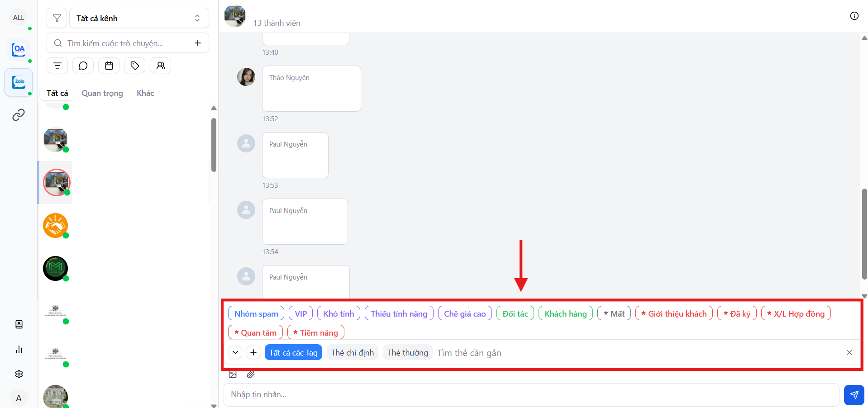This screenshot has height=408, width=868.
Task: Close the tag panel
Action: click(x=849, y=352)
